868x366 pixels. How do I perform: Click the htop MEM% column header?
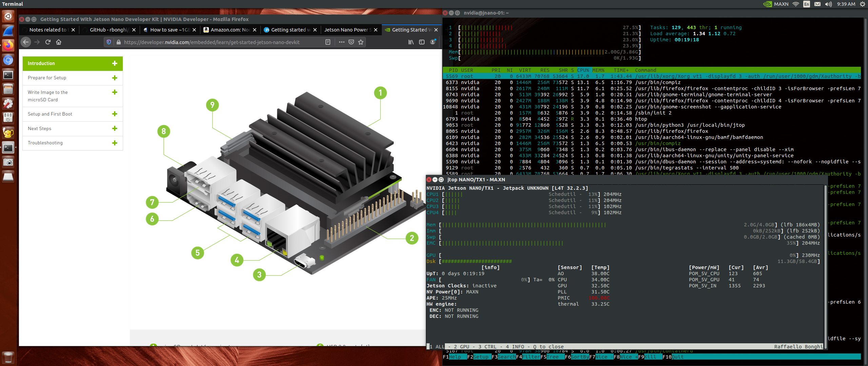tap(598, 70)
